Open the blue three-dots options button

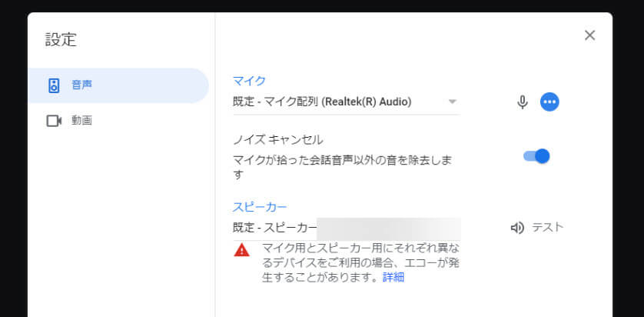click(549, 102)
